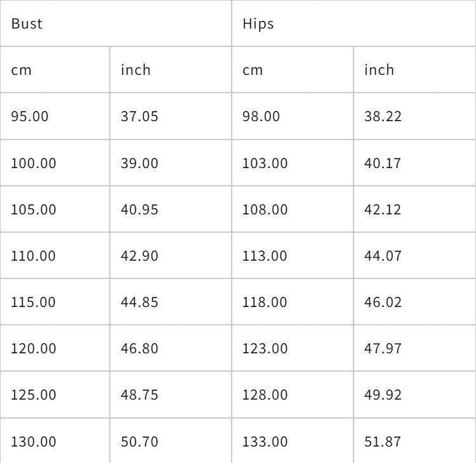Viewport: 476px width, 463px height.
Task: Click the 95.00 bust cm cell
Action: [x=29, y=117]
